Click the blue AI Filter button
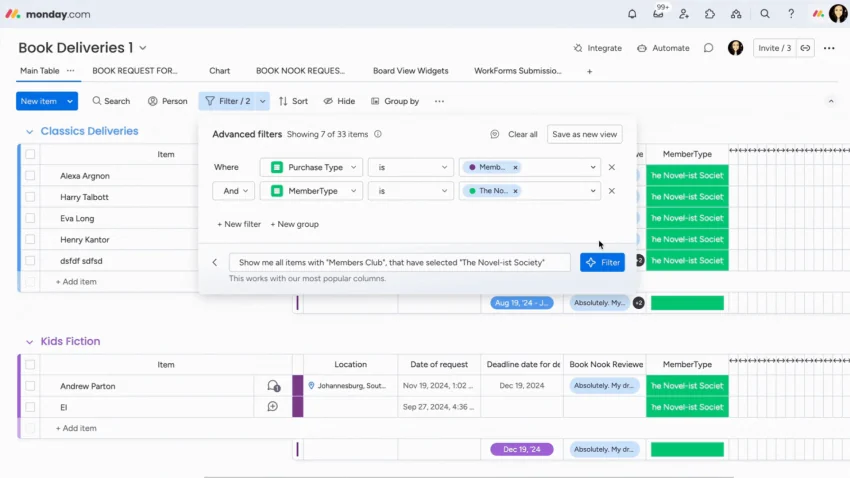850x478 pixels. point(602,262)
